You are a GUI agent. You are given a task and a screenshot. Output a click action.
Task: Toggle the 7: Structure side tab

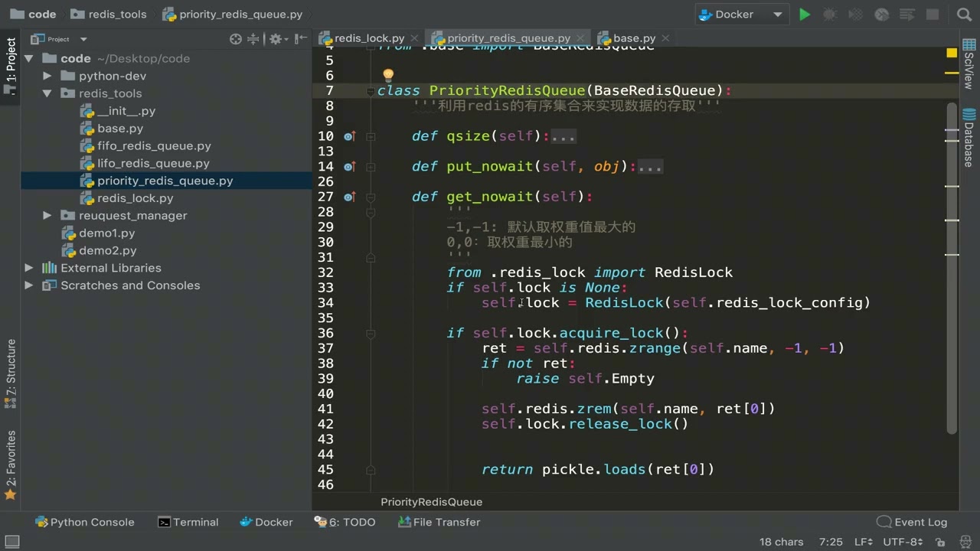coord(11,373)
